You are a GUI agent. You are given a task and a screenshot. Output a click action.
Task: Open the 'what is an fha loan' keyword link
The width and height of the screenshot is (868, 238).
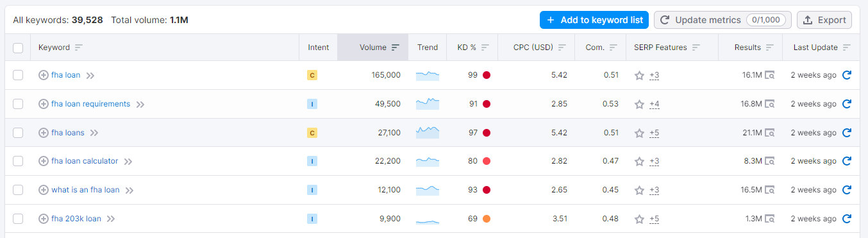(x=85, y=190)
